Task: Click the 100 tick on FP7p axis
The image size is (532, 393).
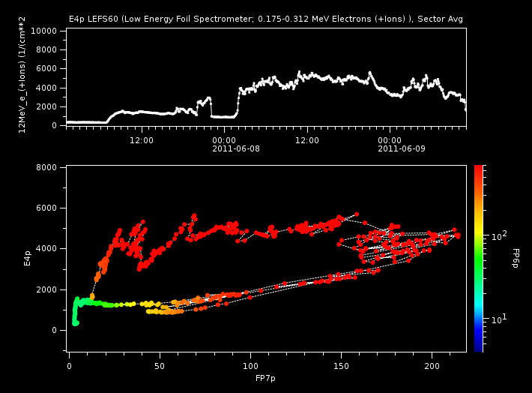Action: (x=250, y=365)
